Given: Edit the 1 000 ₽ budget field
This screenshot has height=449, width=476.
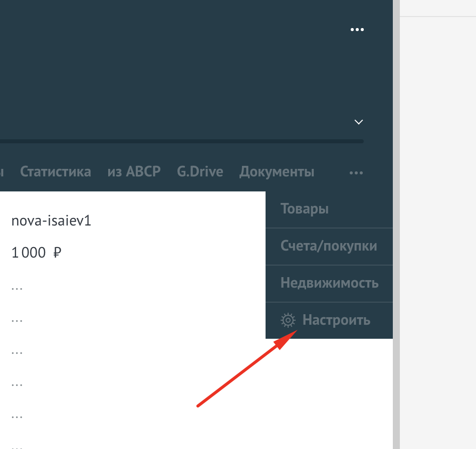Looking at the screenshot, I should point(29,253).
